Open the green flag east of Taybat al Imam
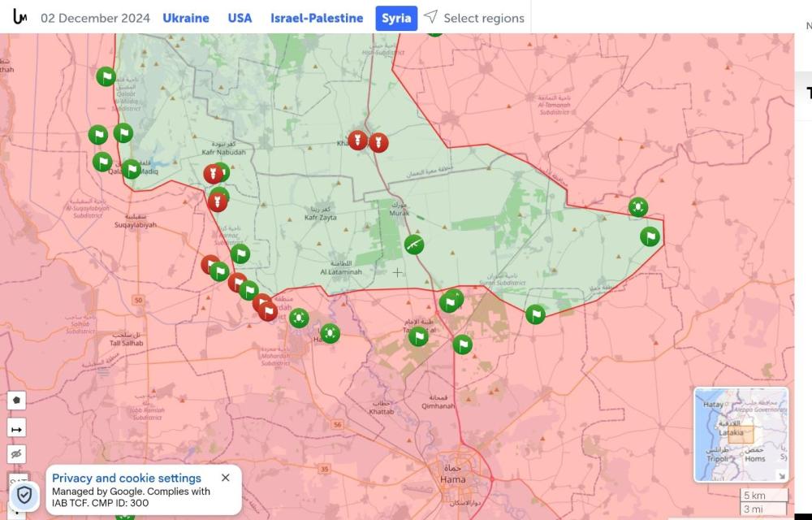812x520 pixels. [x=463, y=344]
